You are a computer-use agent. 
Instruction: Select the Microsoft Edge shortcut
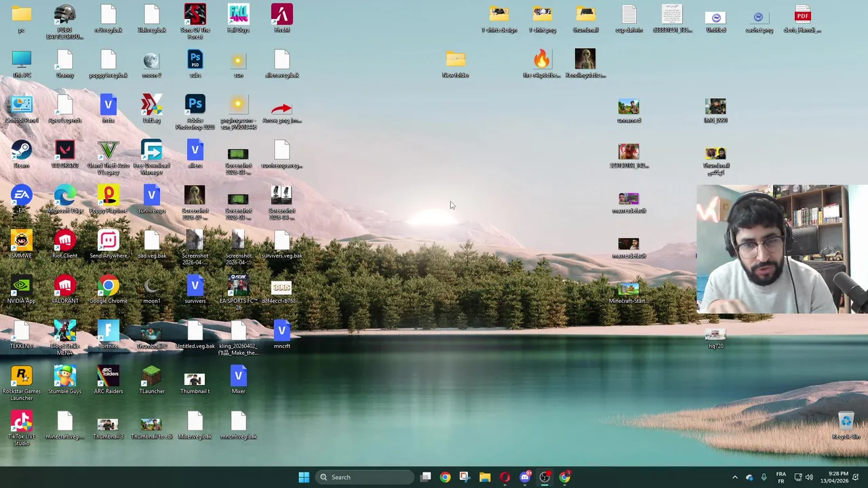64,199
